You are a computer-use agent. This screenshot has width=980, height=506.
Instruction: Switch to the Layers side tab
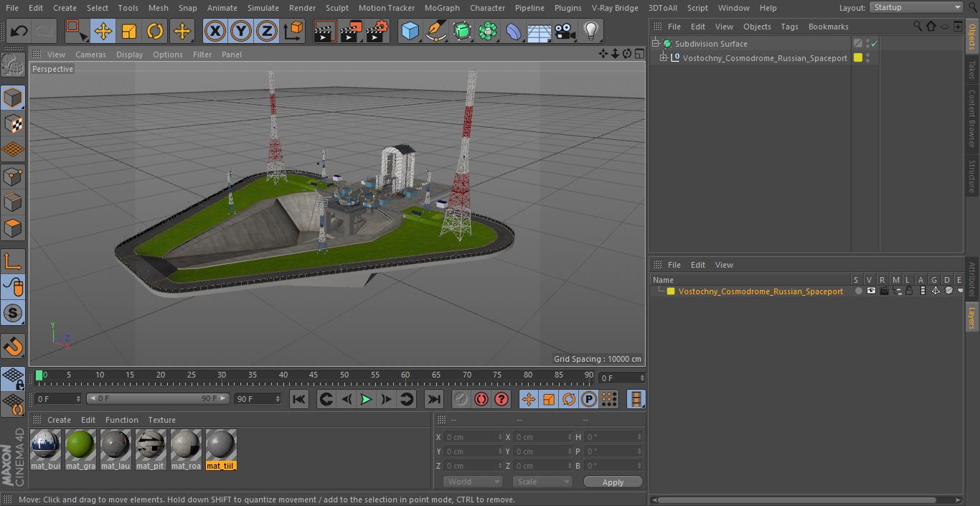[972, 317]
